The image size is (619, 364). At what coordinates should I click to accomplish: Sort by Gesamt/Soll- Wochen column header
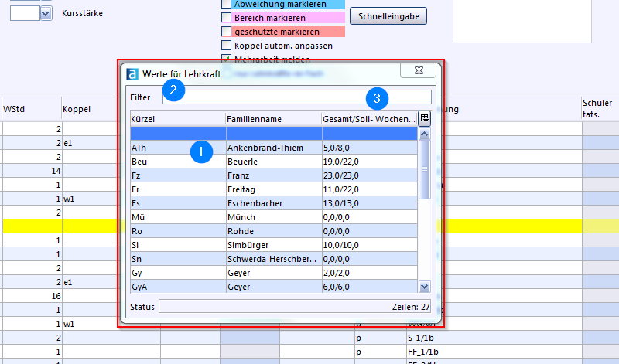tap(370, 119)
